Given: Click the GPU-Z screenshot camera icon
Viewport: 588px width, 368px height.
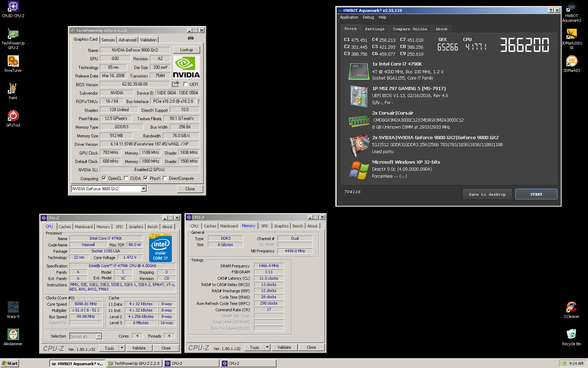Looking at the screenshot, I should point(191,38).
